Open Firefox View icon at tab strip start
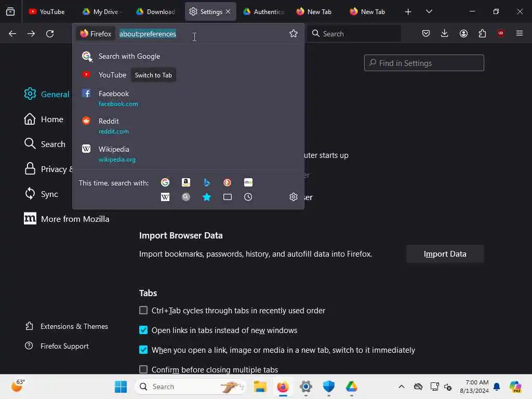 [x=10, y=12]
